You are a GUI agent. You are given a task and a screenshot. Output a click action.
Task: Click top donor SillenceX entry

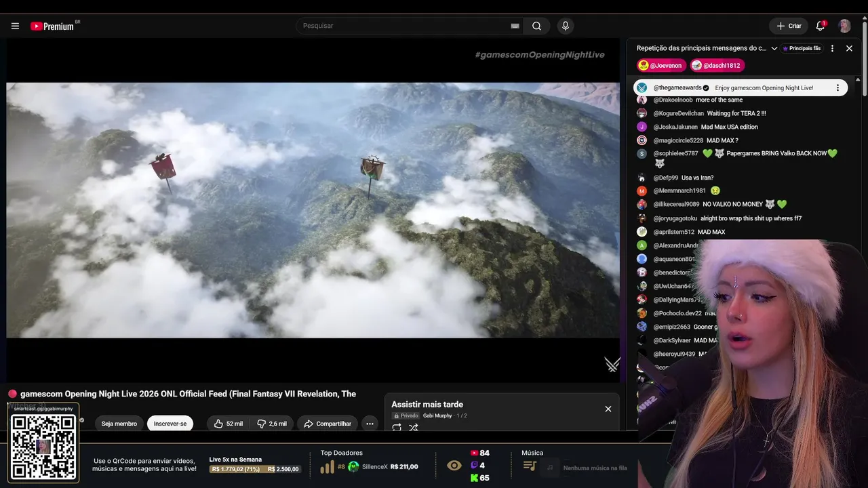point(382,466)
